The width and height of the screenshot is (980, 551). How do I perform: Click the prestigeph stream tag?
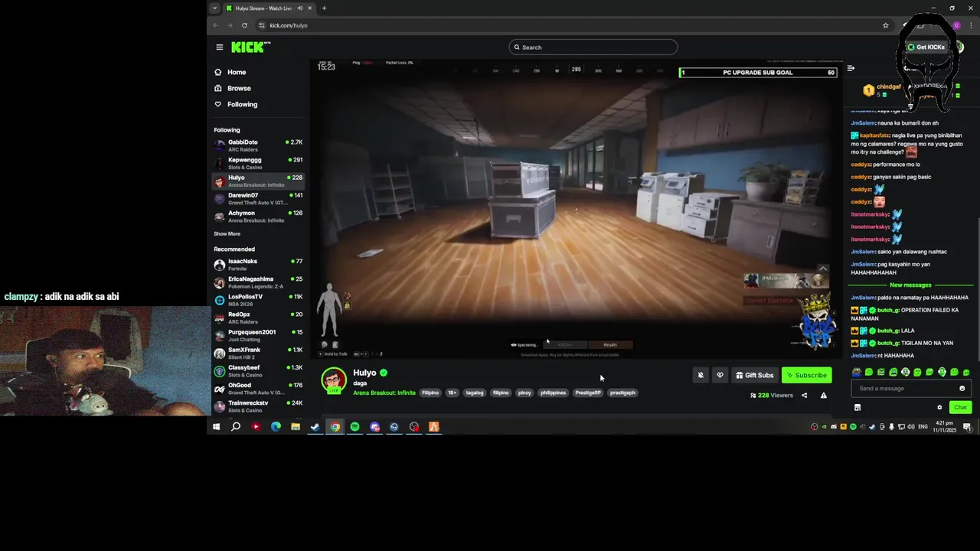click(x=622, y=393)
